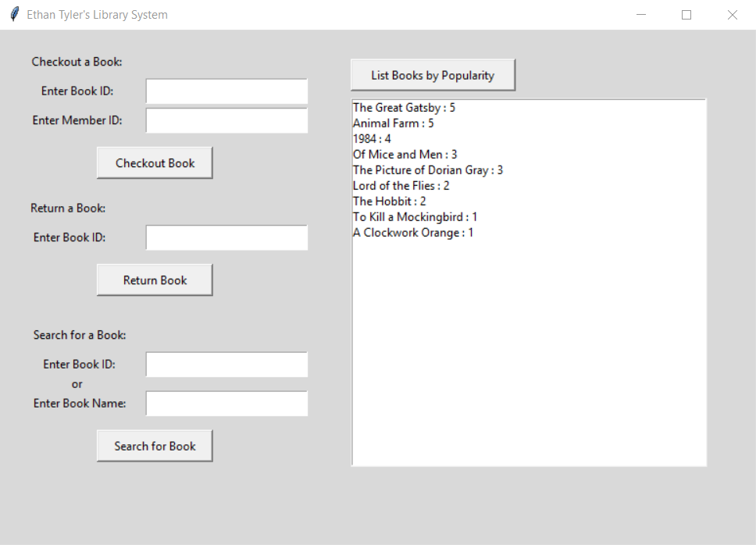This screenshot has height=545, width=756.
Task: Maximize the Library System window
Action: point(686,15)
